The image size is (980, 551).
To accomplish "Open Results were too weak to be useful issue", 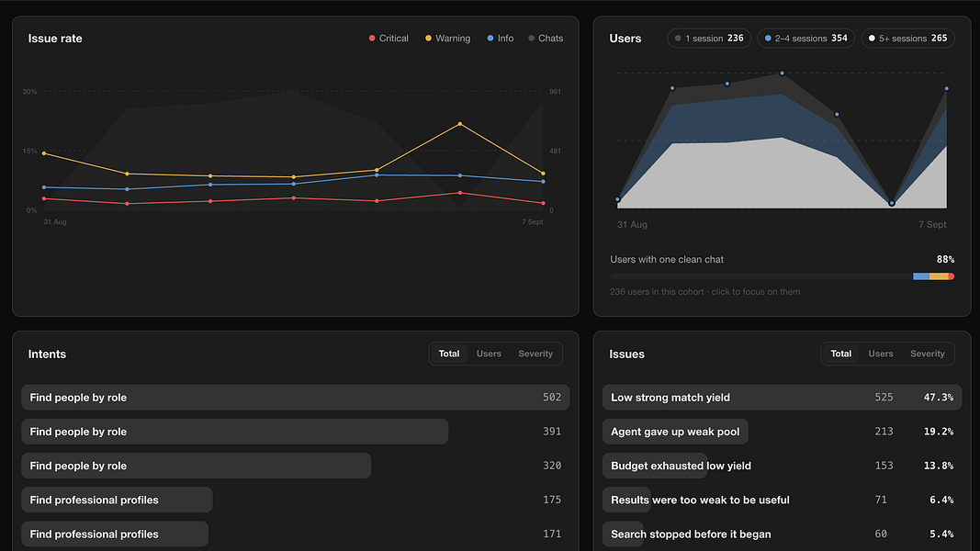I will point(782,500).
